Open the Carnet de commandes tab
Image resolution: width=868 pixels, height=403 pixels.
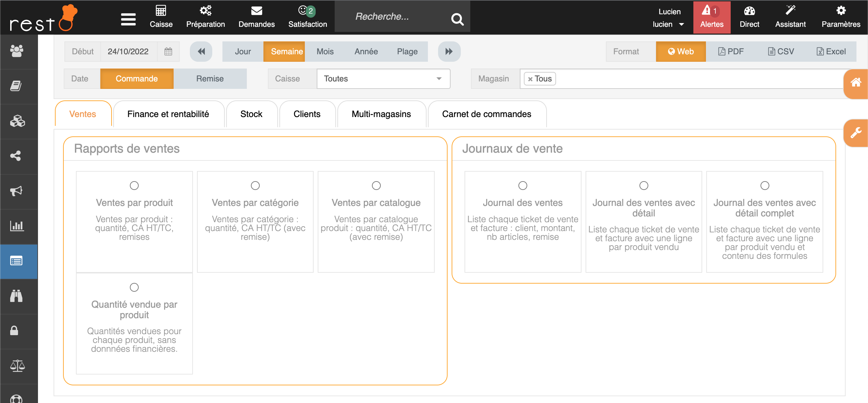click(x=486, y=114)
